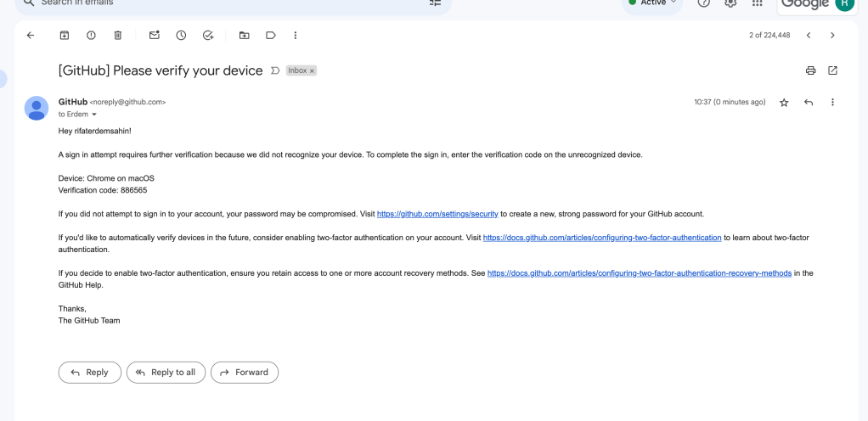The image size is (868, 421).
Task: Open github.com/settings/security link
Action: click(438, 214)
